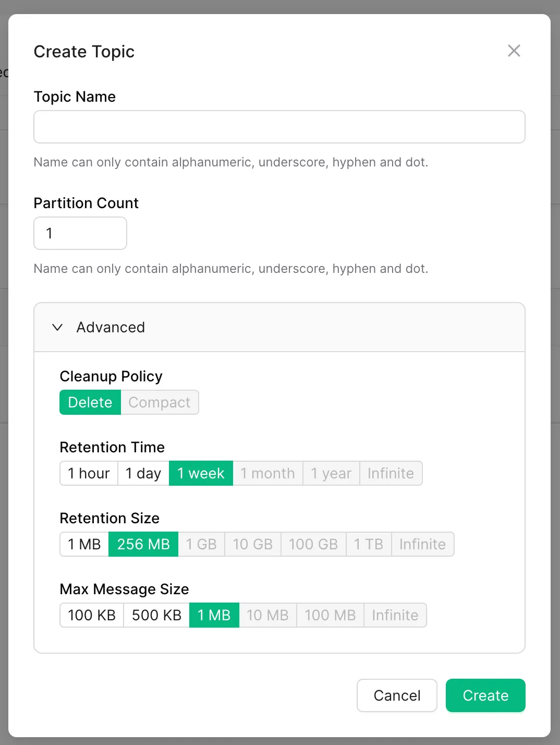Set retention size to 1 MB
This screenshot has height=745, width=560.
pyautogui.click(x=84, y=544)
